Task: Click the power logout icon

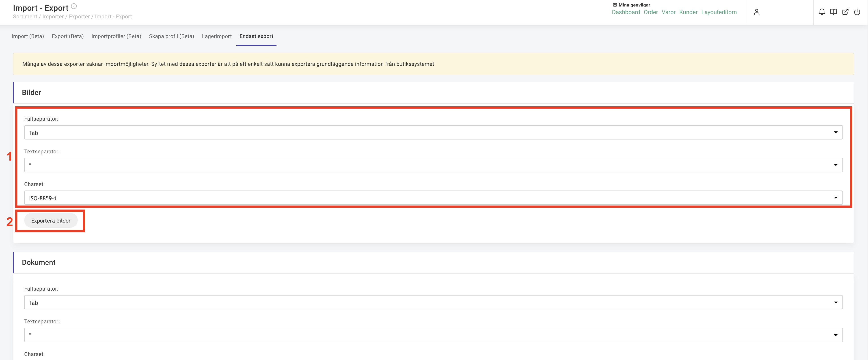Action: click(857, 12)
